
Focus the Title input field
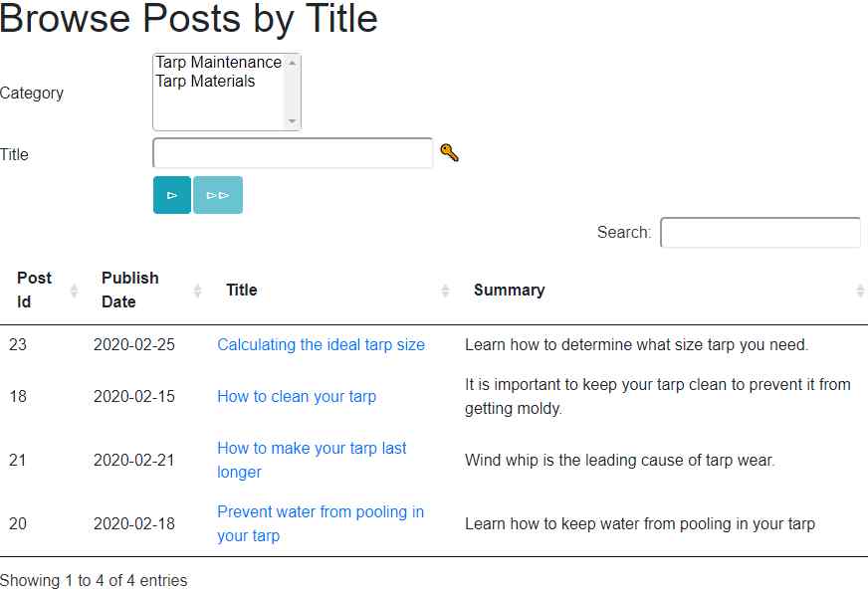(293, 153)
